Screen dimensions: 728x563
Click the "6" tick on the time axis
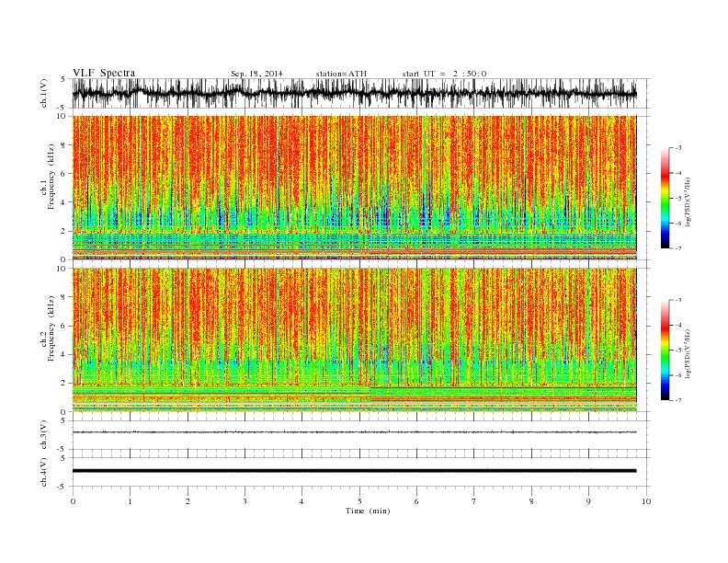tap(416, 501)
